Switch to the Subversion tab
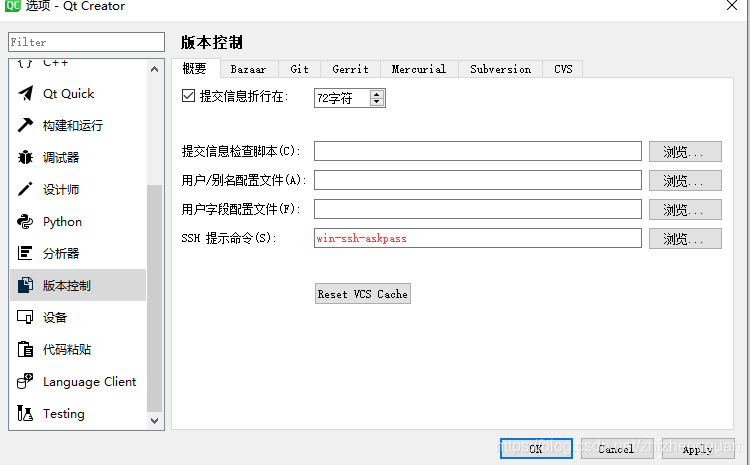 click(500, 69)
